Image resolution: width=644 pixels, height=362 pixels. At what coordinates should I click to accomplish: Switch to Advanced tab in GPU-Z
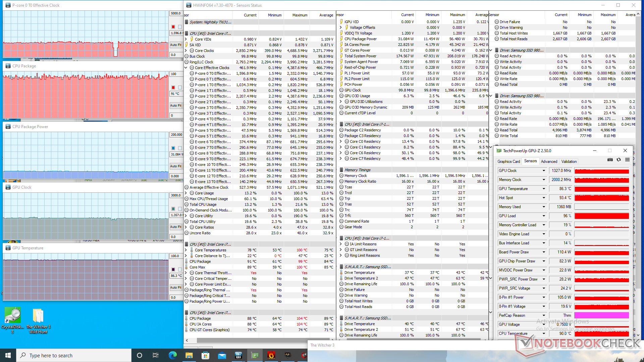click(549, 161)
